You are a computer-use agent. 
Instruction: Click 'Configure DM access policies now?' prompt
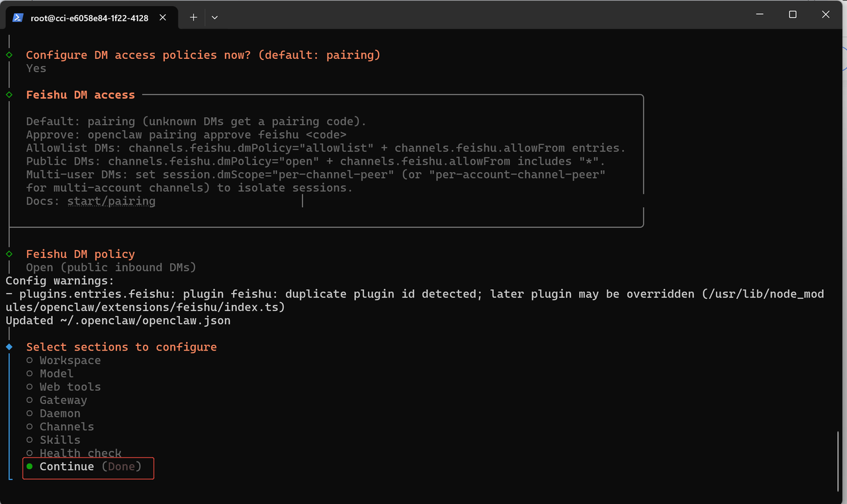pyautogui.click(x=203, y=56)
